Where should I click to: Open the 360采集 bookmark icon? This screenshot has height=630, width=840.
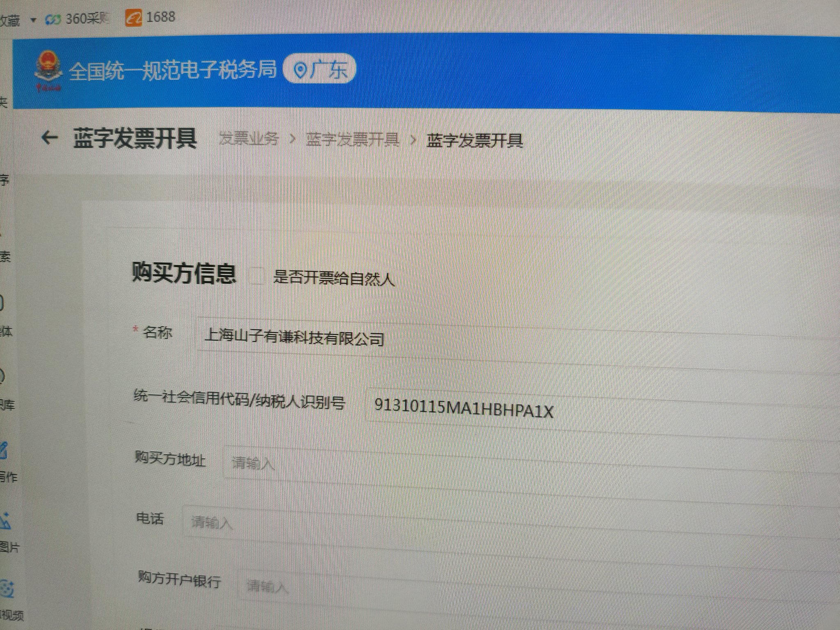tap(53, 19)
